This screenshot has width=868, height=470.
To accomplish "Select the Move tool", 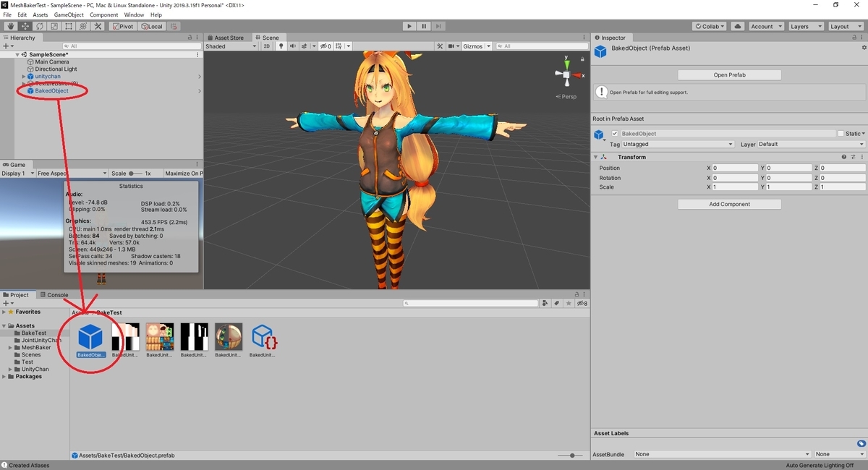I will tap(25, 27).
